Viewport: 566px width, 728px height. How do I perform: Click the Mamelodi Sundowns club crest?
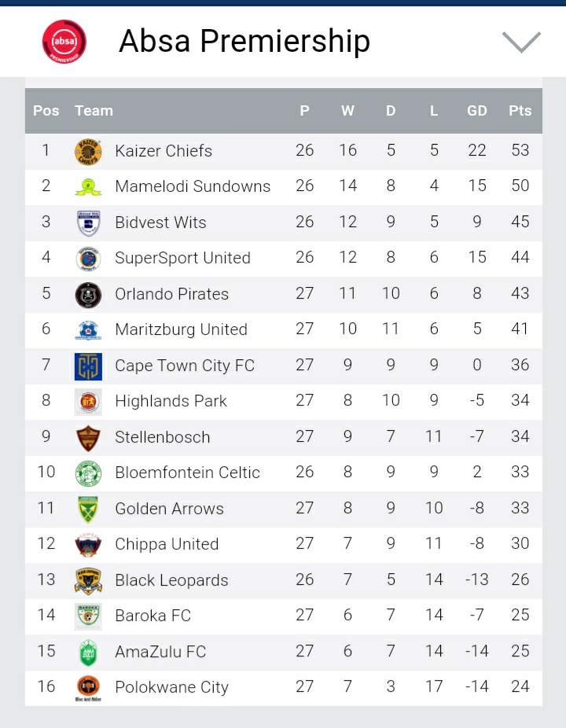(88, 186)
